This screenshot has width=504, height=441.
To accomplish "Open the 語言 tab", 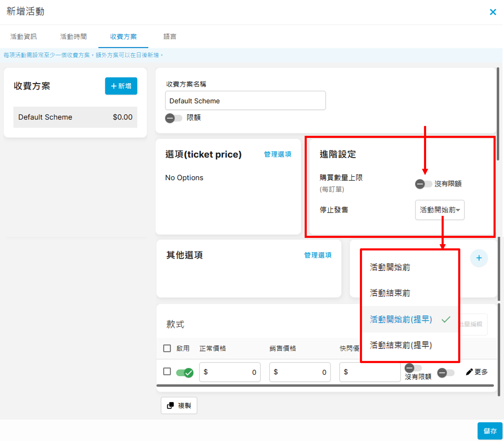I will point(170,37).
